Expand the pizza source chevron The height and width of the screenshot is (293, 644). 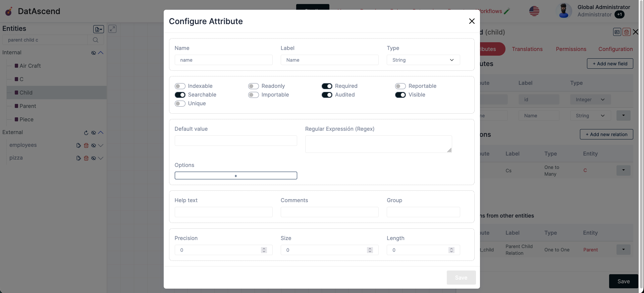pos(101,158)
